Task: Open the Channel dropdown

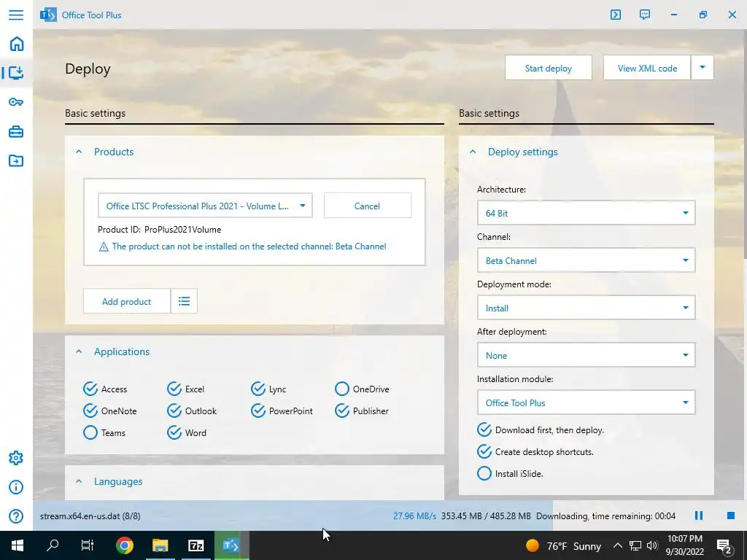Action: pos(586,260)
